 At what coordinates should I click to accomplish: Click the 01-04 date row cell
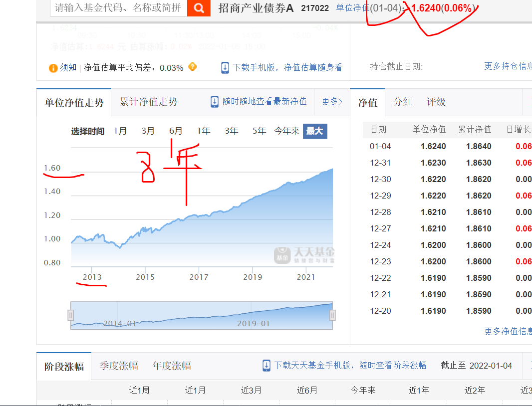pos(380,146)
